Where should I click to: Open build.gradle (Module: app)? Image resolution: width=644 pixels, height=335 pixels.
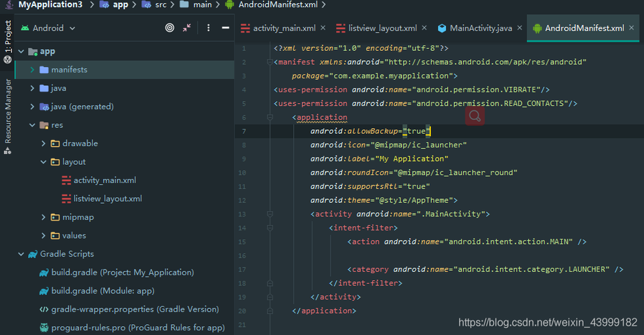102,291
